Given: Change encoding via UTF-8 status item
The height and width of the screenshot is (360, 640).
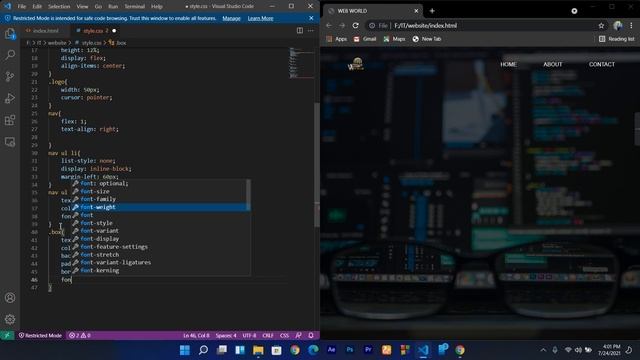Looking at the screenshot, I should pos(249,335).
